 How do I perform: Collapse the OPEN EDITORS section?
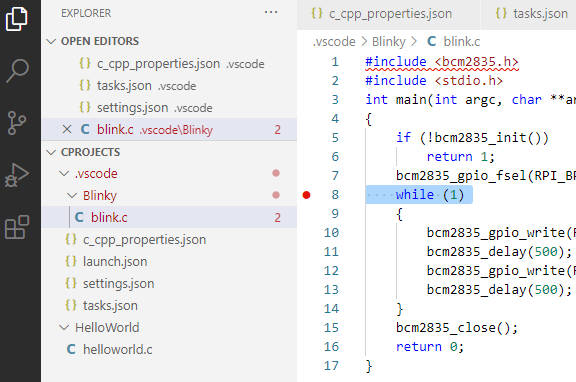(x=51, y=41)
